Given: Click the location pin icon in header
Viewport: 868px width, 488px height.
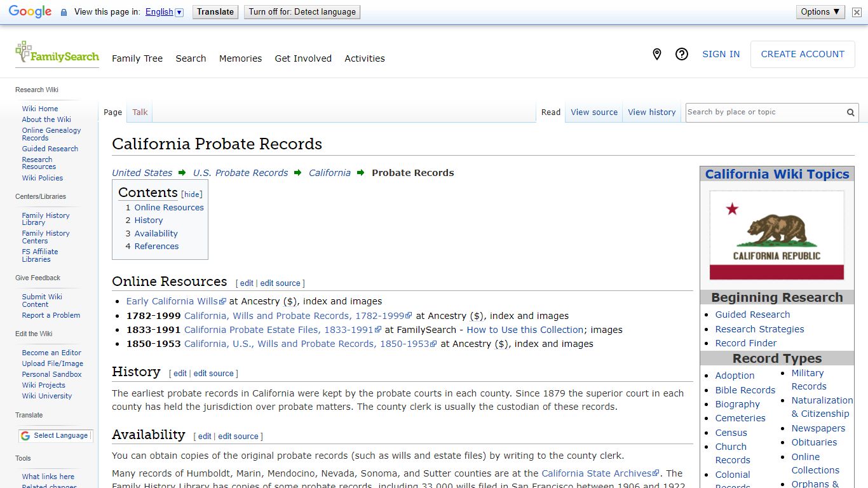Looking at the screenshot, I should [x=657, y=55].
